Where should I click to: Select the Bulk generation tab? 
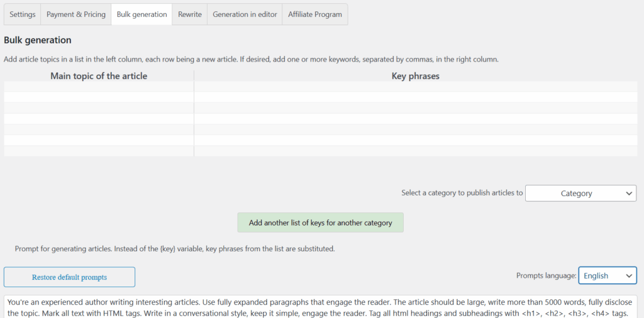[142, 14]
